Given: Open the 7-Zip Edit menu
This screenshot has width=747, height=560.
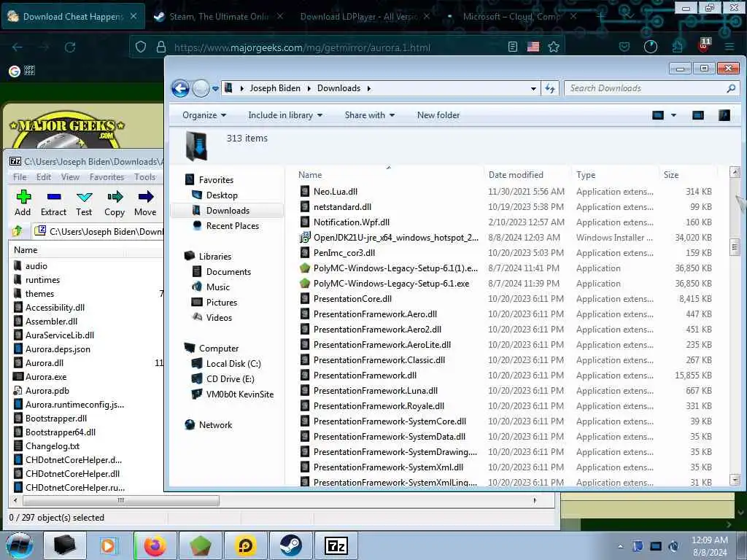Looking at the screenshot, I should tap(43, 177).
